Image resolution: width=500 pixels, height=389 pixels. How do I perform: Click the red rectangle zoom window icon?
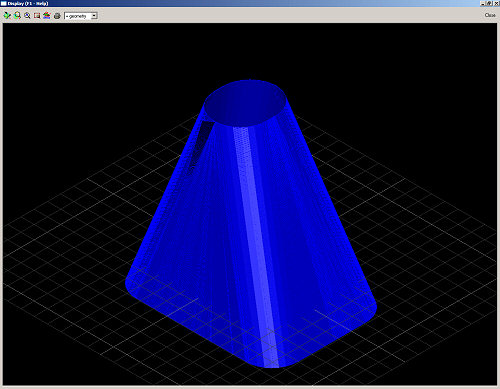37,16
